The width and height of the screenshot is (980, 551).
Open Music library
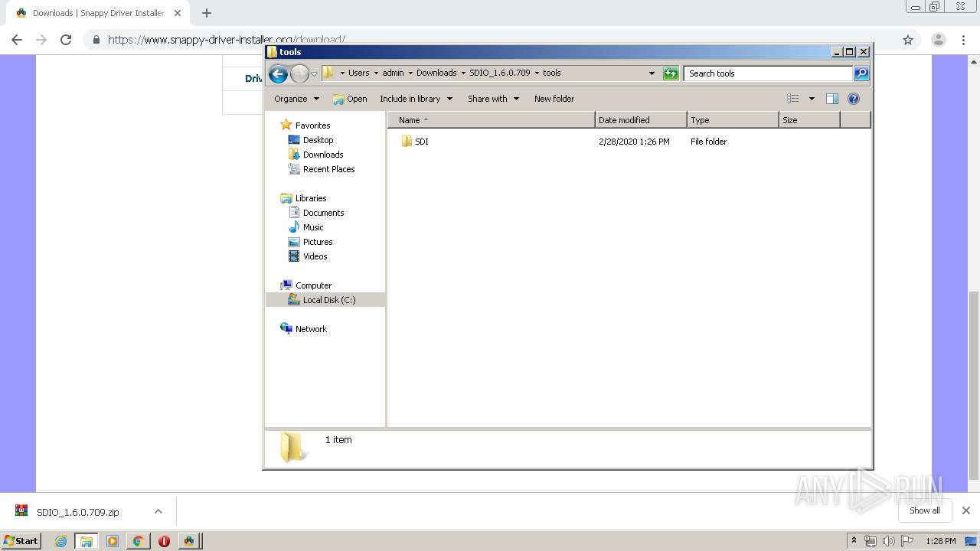tap(306, 227)
